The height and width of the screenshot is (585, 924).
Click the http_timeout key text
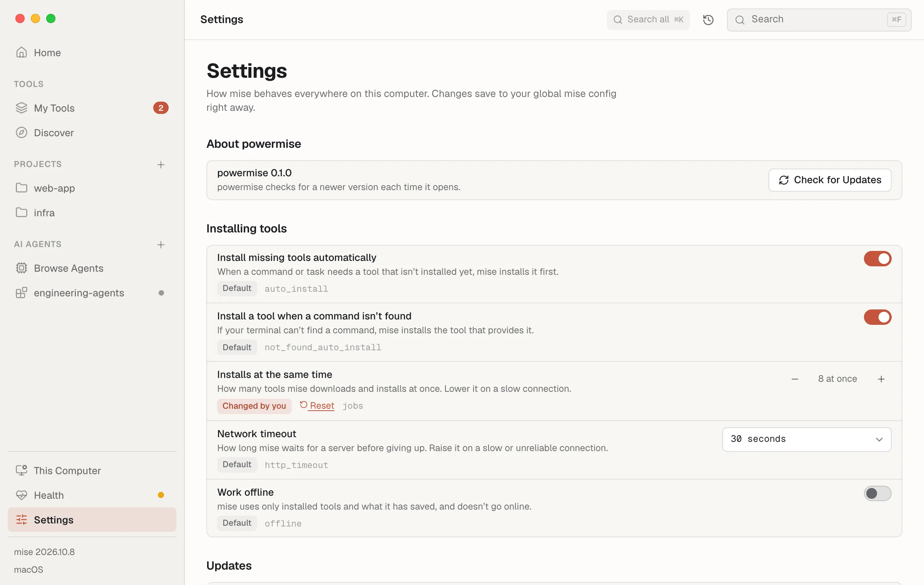click(x=296, y=465)
